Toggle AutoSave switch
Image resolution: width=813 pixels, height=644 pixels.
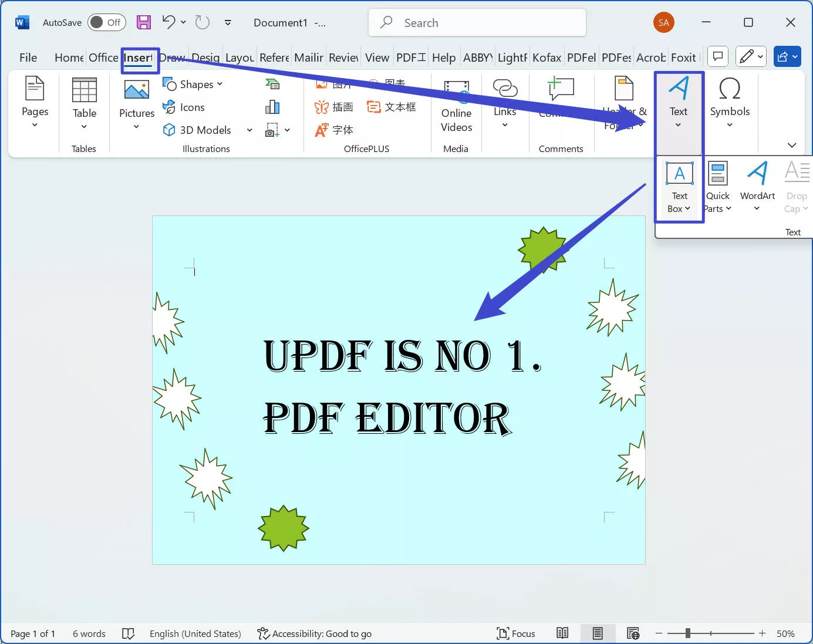pos(106,22)
